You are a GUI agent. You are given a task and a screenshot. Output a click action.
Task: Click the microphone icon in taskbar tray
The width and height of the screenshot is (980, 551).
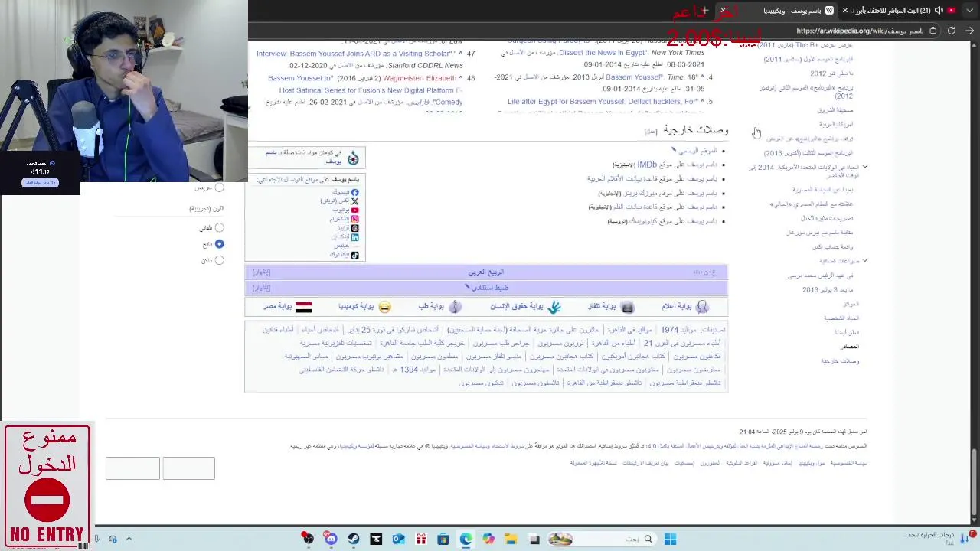coord(96,539)
